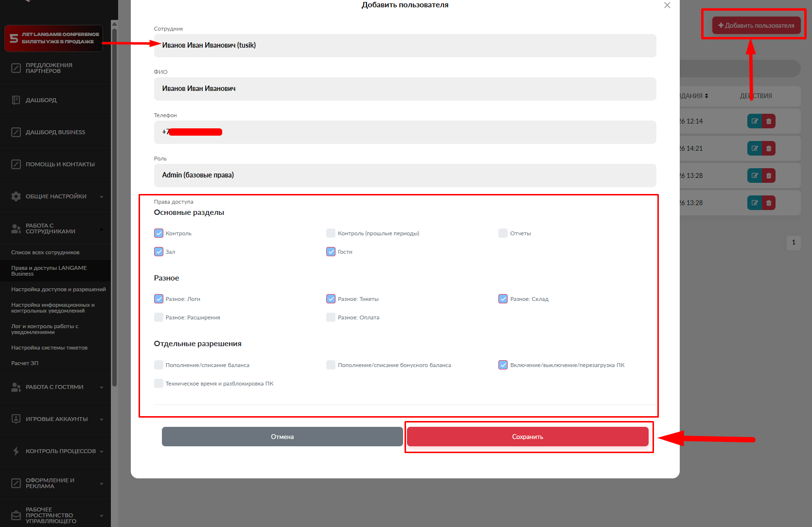Click into the ФИО input field
Viewport: 812px width, 527px height.
[x=405, y=89]
